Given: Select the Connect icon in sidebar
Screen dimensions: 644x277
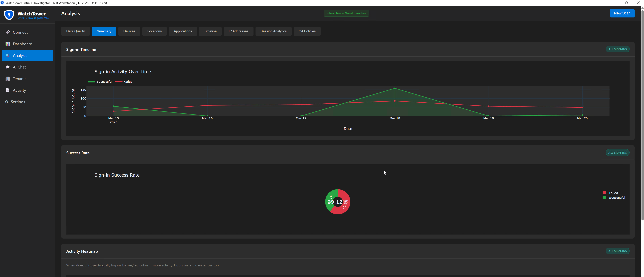Looking at the screenshot, I should [8, 32].
